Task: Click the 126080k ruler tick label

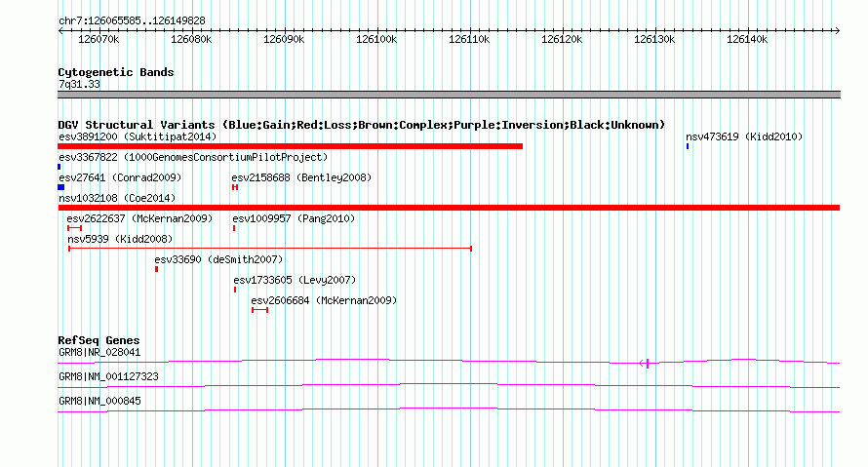Action: click(x=191, y=39)
